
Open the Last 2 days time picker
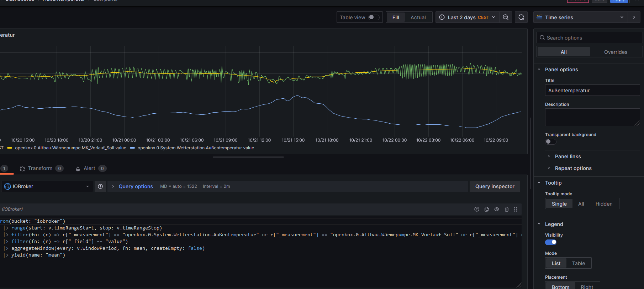point(467,17)
